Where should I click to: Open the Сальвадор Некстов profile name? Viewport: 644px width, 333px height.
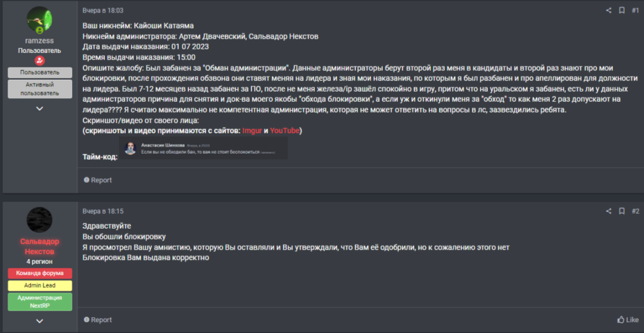39,246
